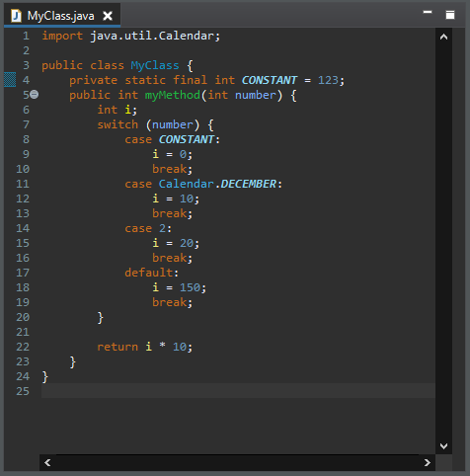Click the 'number' parameter on line 5
The image size is (470, 476).
coord(256,95)
